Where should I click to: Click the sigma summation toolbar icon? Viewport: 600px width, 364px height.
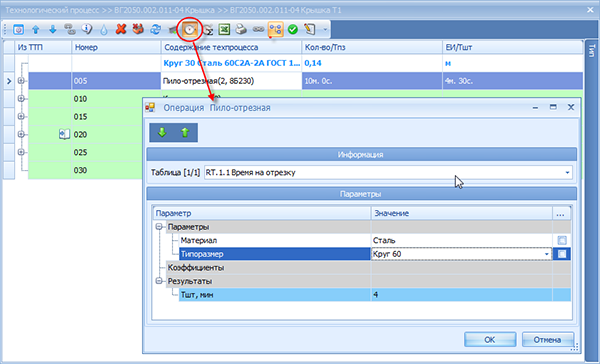[208, 29]
